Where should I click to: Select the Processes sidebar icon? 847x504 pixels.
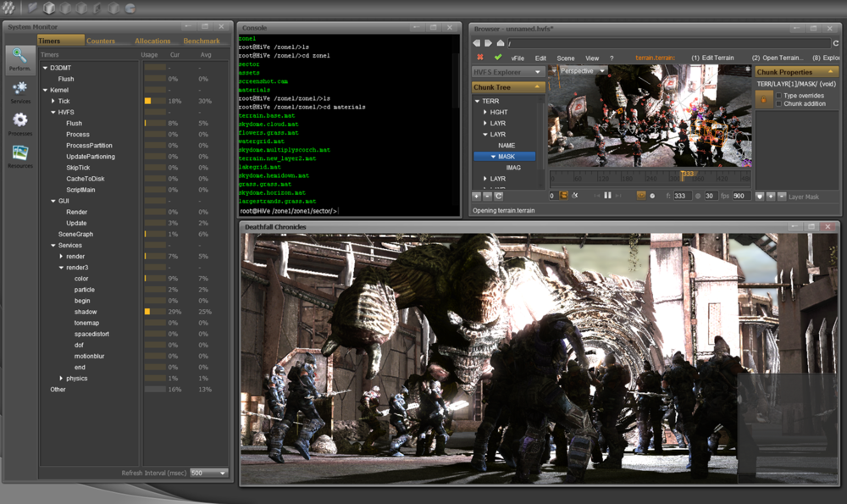(x=20, y=120)
